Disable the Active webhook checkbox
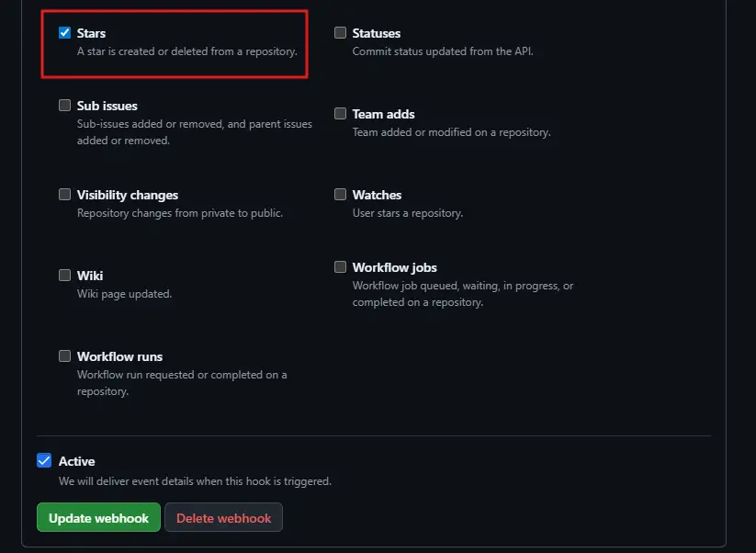756x553 pixels. tap(44, 460)
